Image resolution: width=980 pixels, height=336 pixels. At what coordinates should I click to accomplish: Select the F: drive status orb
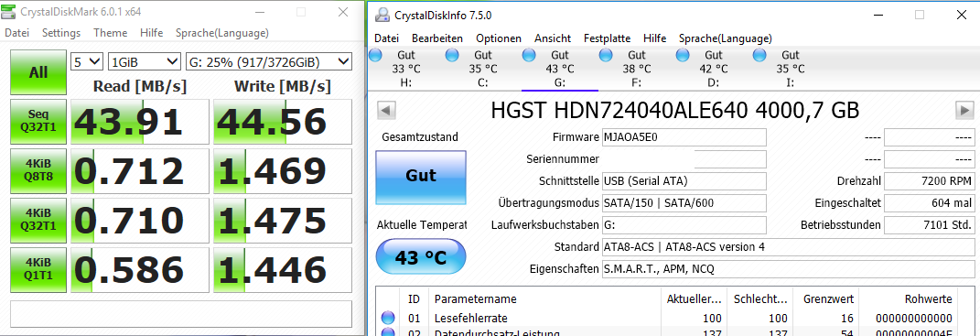607,56
